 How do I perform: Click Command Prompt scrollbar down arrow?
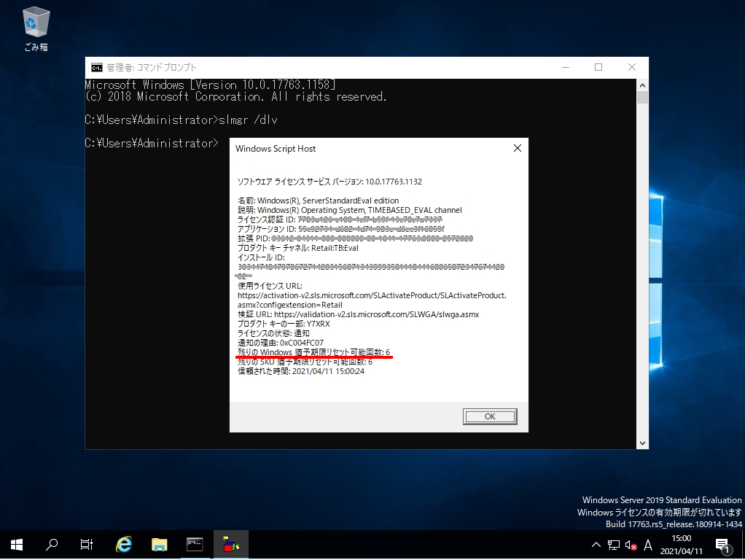[642, 443]
